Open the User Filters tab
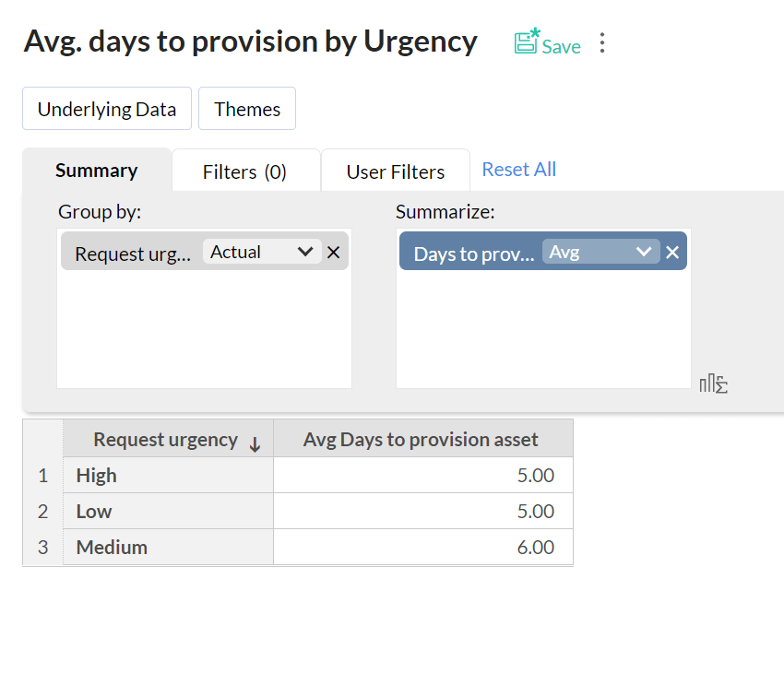 pyautogui.click(x=395, y=172)
